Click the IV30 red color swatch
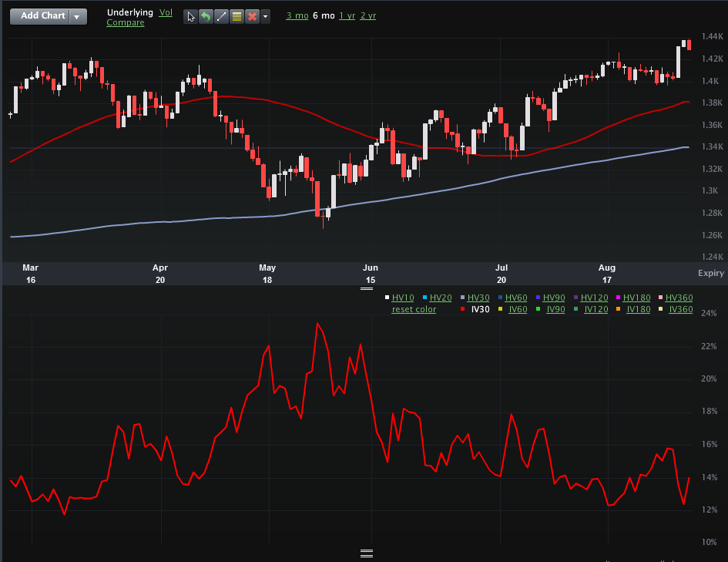 pos(462,309)
